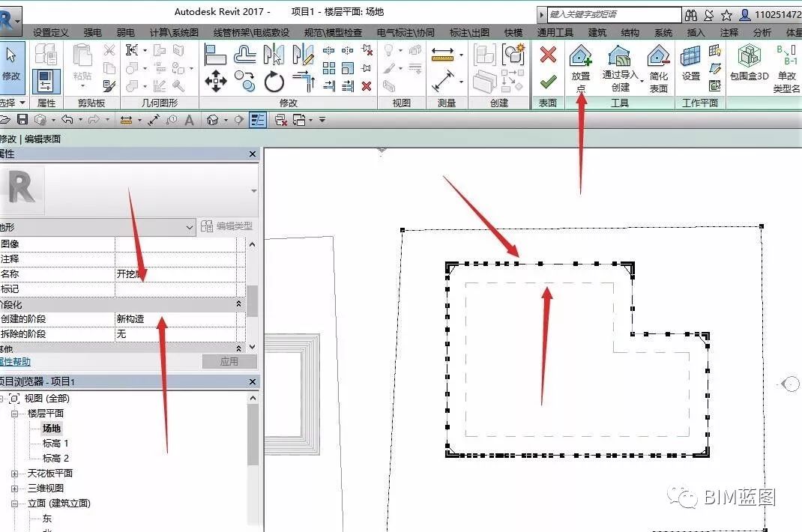The width and height of the screenshot is (802, 532).
Task: Open the 通过导入创建 tool
Action: point(620,68)
